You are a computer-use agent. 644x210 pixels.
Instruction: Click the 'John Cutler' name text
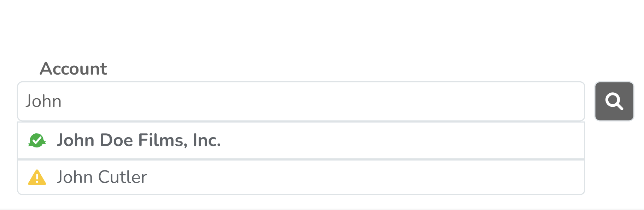point(102,177)
